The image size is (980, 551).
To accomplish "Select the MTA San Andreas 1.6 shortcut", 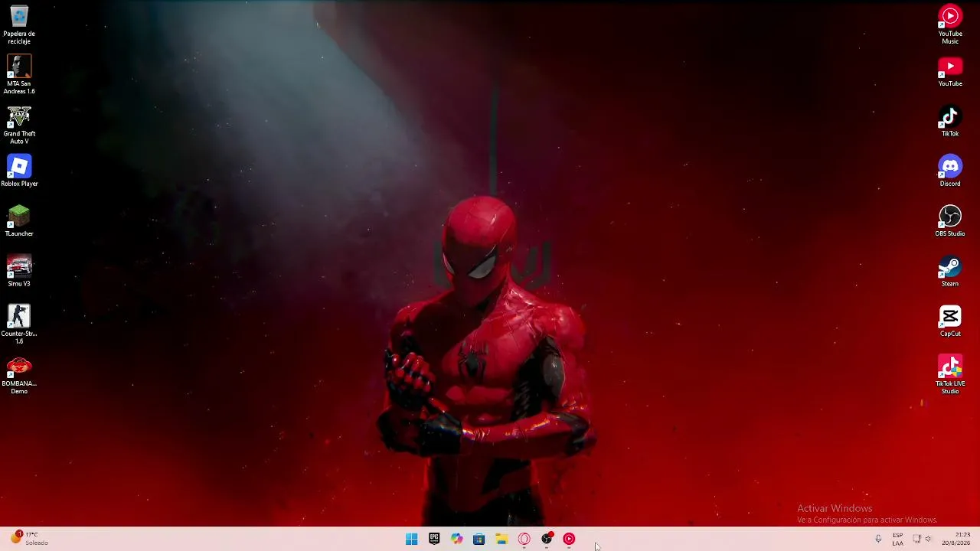I will click(19, 75).
